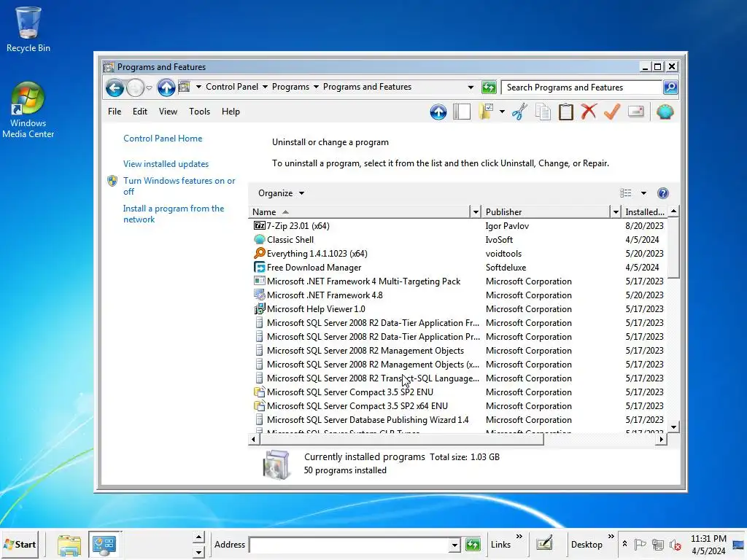Screen dimensions: 747x560
Task: Click the Search Programs and Features field
Action: [x=581, y=87]
